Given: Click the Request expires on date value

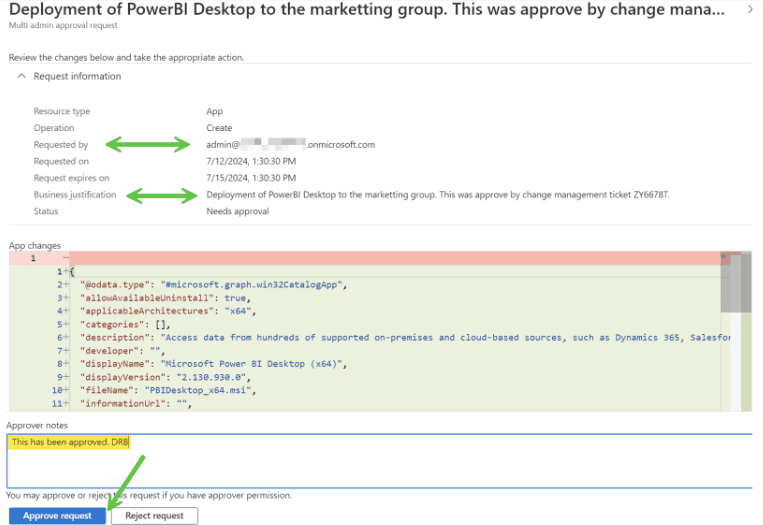Looking at the screenshot, I should click(253, 177).
